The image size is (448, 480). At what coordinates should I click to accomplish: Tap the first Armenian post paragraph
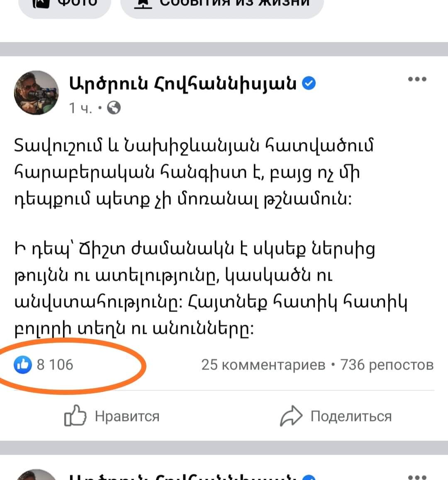[x=194, y=172]
